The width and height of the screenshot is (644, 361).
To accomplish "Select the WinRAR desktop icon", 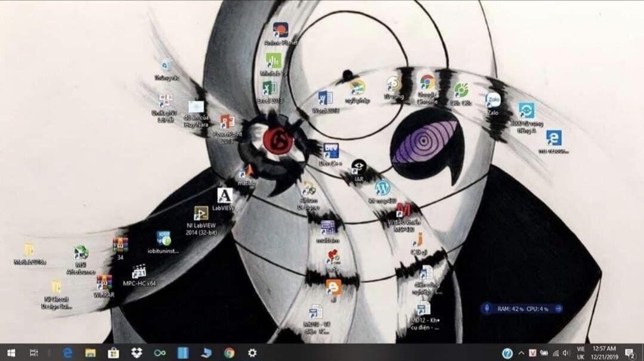I will (x=104, y=283).
